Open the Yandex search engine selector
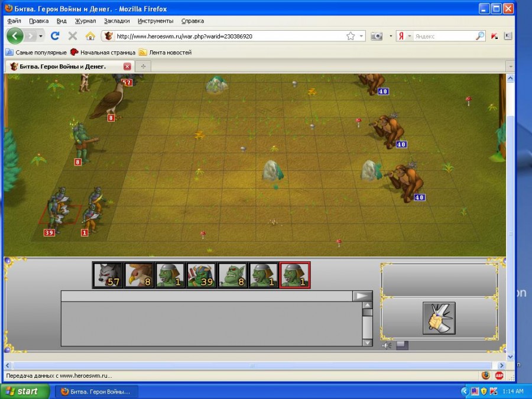The image size is (532, 399). (404, 36)
